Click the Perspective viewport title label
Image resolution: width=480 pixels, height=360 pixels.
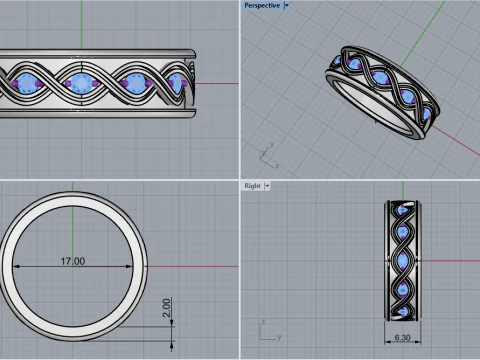(x=262, y=6)
